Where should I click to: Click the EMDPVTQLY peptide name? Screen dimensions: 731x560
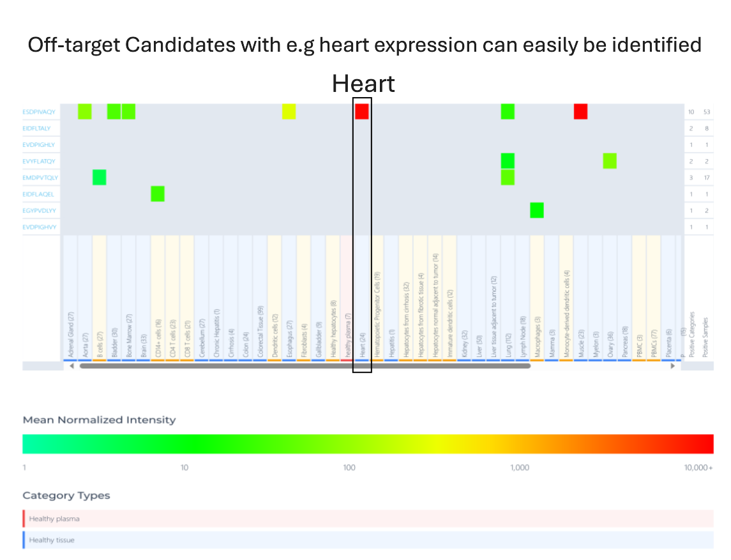[40, 178]
